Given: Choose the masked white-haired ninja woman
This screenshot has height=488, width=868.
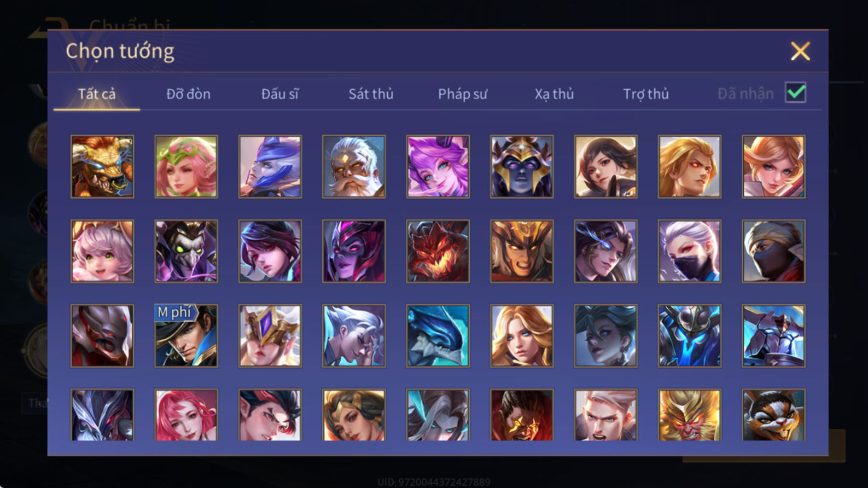Looking at the screenshot, I should tap(689, 251).
